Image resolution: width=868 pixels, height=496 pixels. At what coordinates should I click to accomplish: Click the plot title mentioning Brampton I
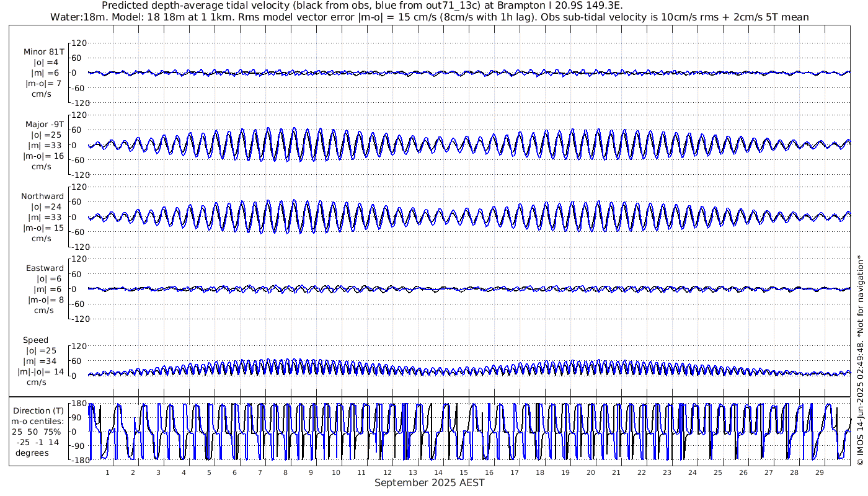point(366,6)
